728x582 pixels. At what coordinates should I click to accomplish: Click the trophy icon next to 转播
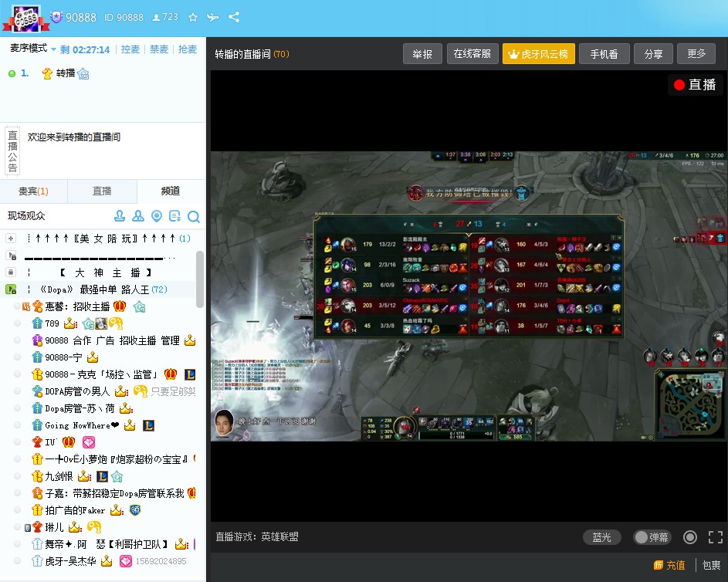[x=47, y=73]
